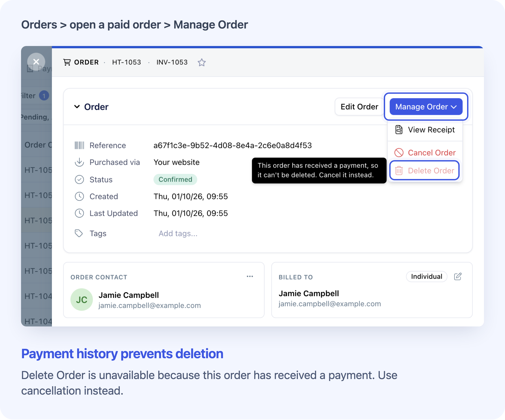This screenshot has height=420, width=505.
Task: Open the Edit Order button
Action: coord(359,106)
